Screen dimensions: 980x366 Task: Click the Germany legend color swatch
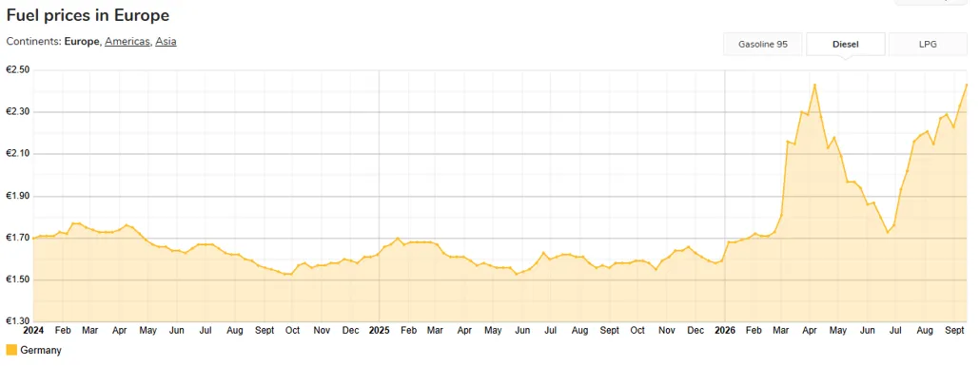point(11,350)
